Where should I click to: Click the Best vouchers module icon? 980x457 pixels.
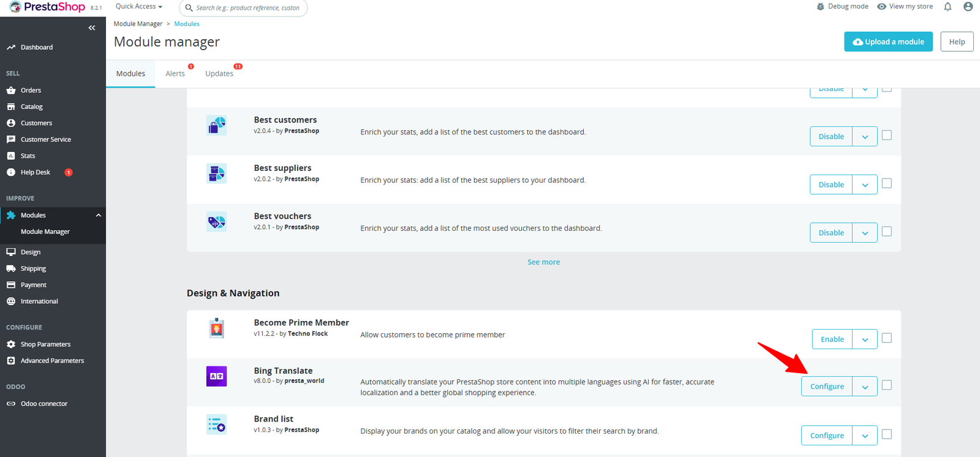(216, 222)
